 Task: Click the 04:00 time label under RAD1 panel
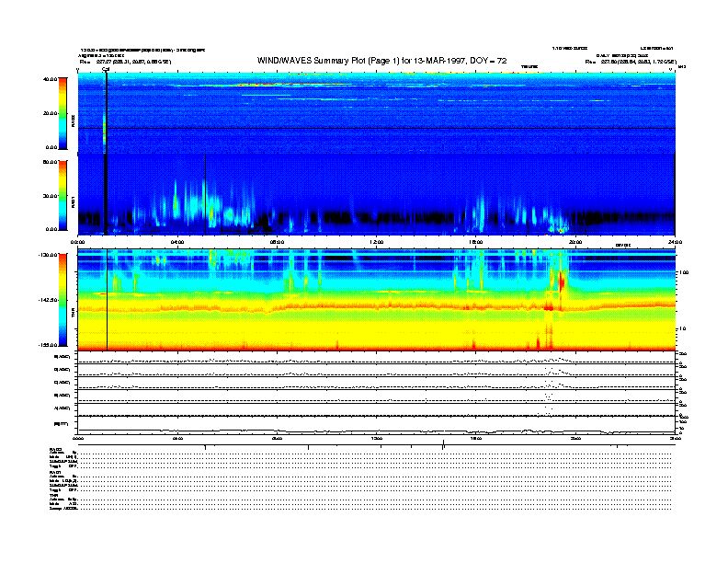coord(177,242)
